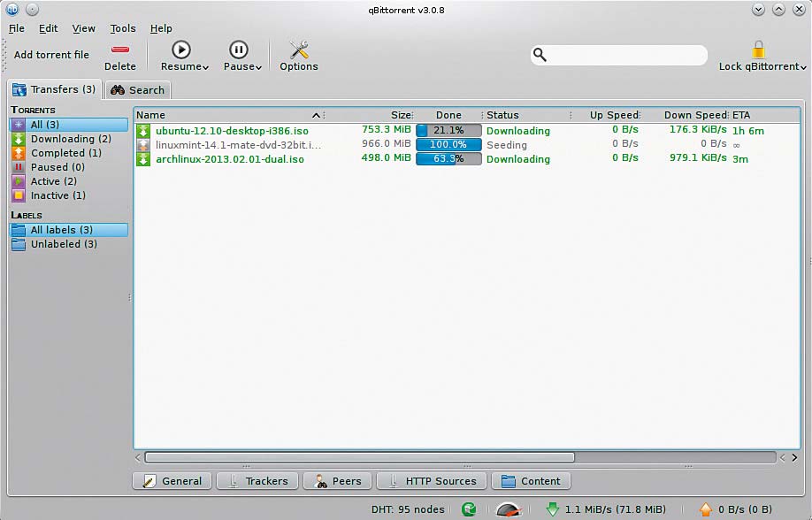Filter by Active (2) torrents
The height and width of the screenshot is (520, 812).
point(68,181)
